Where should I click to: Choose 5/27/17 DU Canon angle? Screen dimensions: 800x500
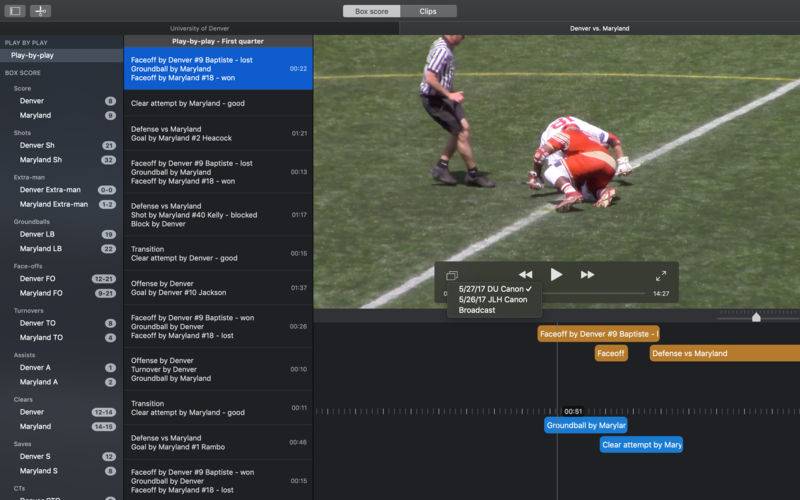[x=494, y=289]
